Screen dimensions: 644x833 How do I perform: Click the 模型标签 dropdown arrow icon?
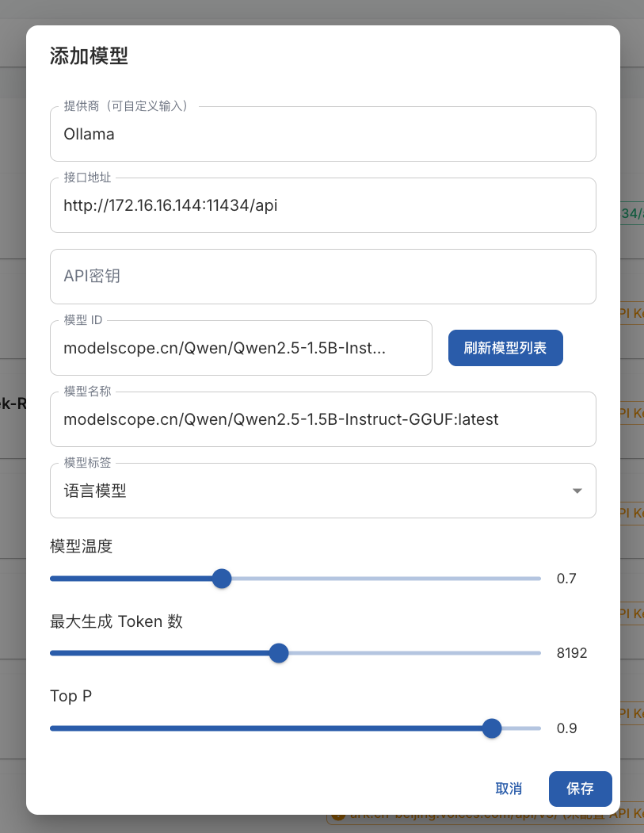577,491
